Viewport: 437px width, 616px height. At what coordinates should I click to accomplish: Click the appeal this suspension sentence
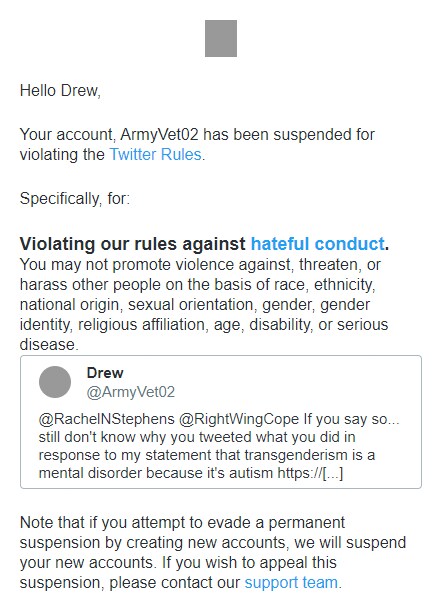181,572
